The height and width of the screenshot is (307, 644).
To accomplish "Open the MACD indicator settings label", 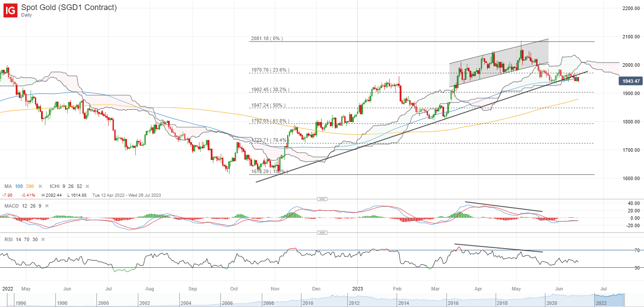I will click(x=11, y=205).
